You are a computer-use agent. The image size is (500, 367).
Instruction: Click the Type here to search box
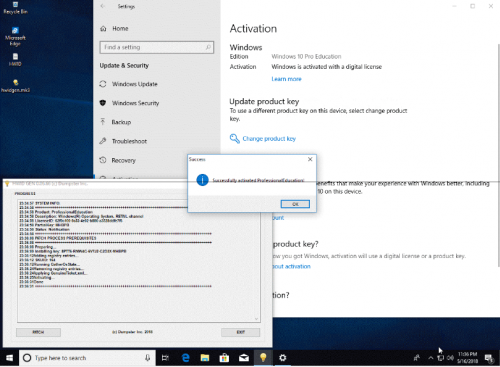click(x=87, y=358)
